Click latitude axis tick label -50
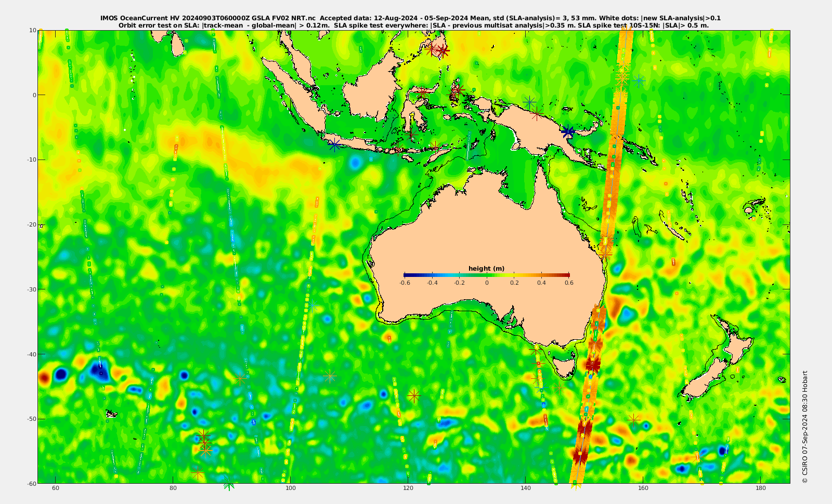Viewport: 832px width, 504px height. point(31,419)
